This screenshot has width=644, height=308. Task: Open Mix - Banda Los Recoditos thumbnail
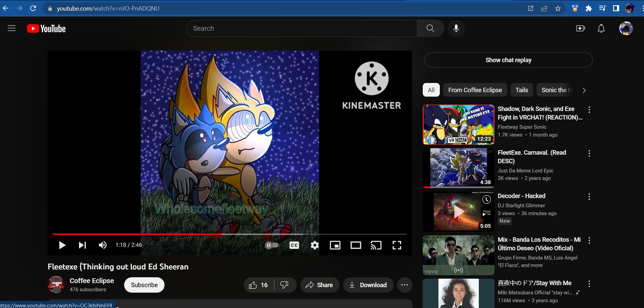tap(459, 255)
